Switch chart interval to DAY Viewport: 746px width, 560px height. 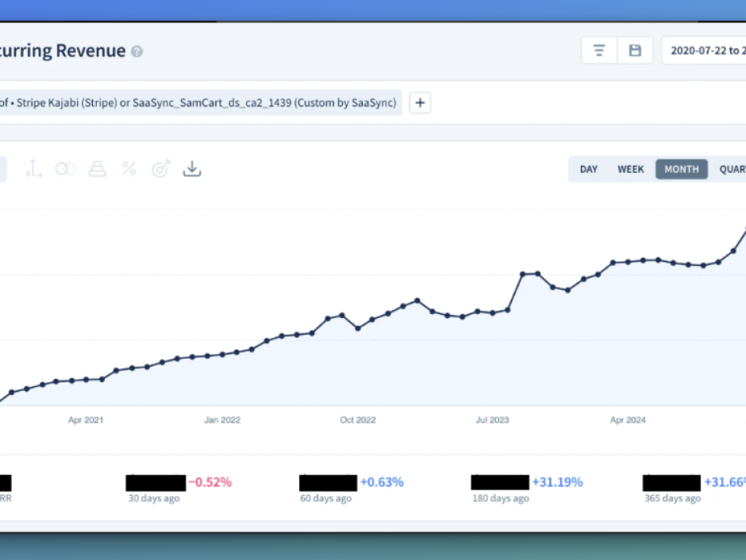[x=589, y=169]
